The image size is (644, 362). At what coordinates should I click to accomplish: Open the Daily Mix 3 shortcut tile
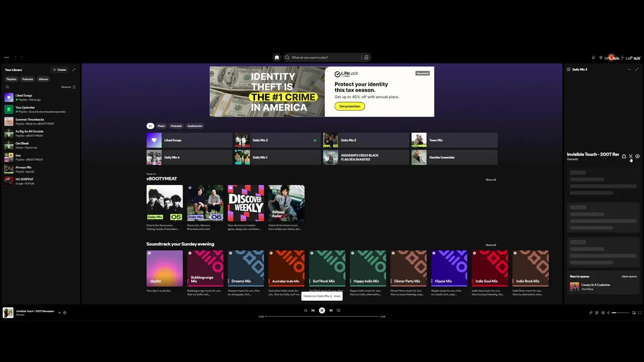(x=277, y=140)
